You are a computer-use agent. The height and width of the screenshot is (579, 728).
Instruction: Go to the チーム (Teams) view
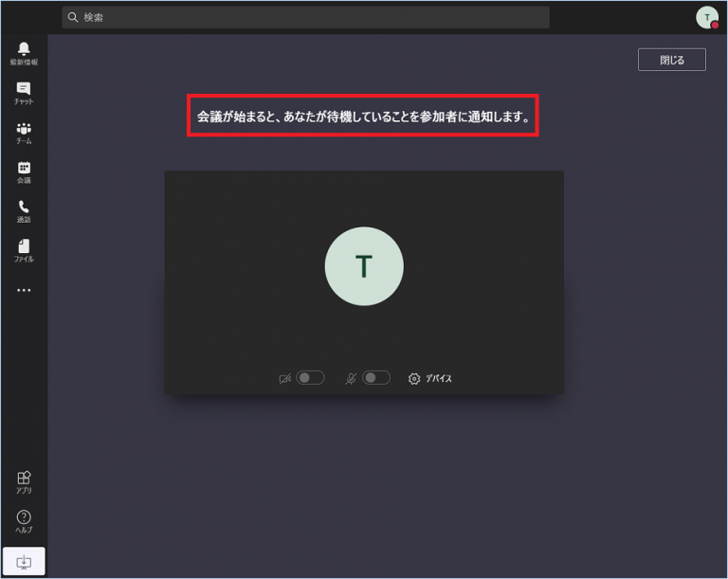(24, 133)
